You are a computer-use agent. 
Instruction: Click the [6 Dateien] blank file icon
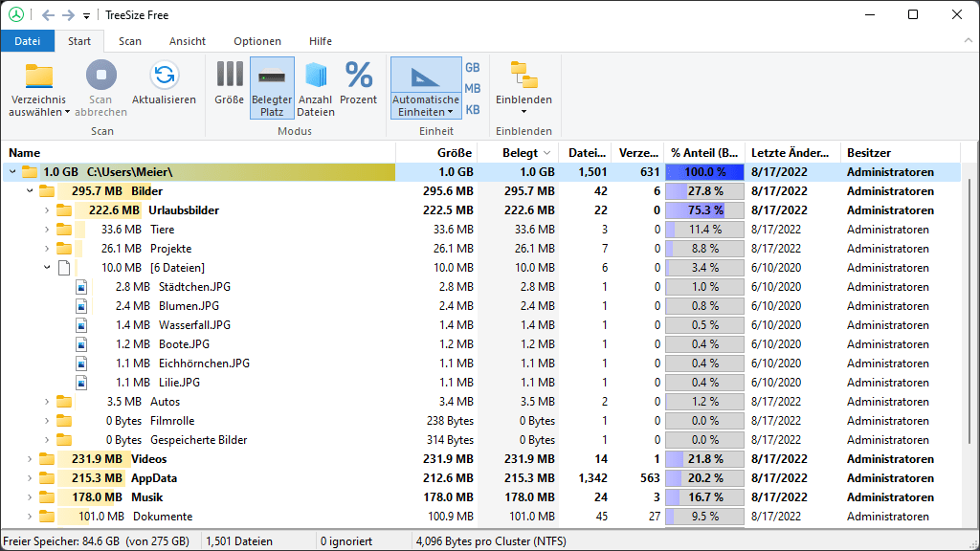pos(64,268)
